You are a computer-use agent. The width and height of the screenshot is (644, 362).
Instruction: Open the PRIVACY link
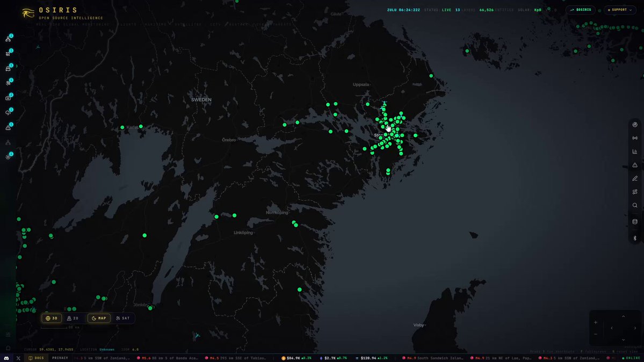(60, 358)
